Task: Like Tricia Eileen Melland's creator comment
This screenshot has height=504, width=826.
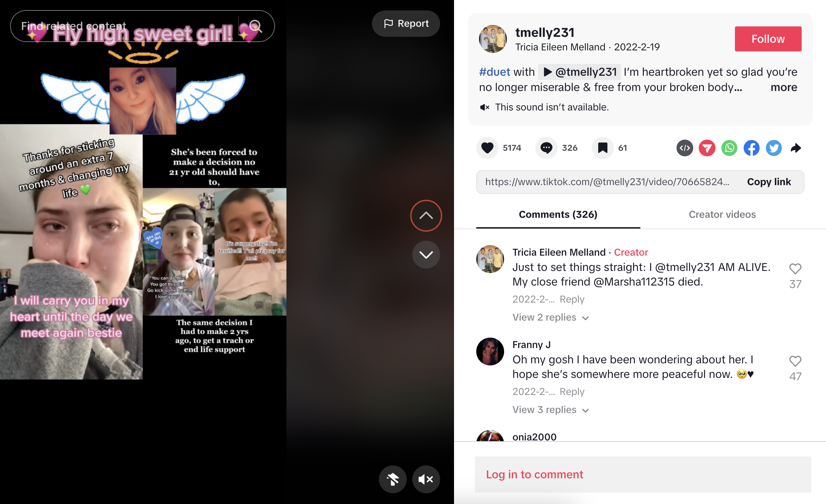Action: tap(795, 269)
